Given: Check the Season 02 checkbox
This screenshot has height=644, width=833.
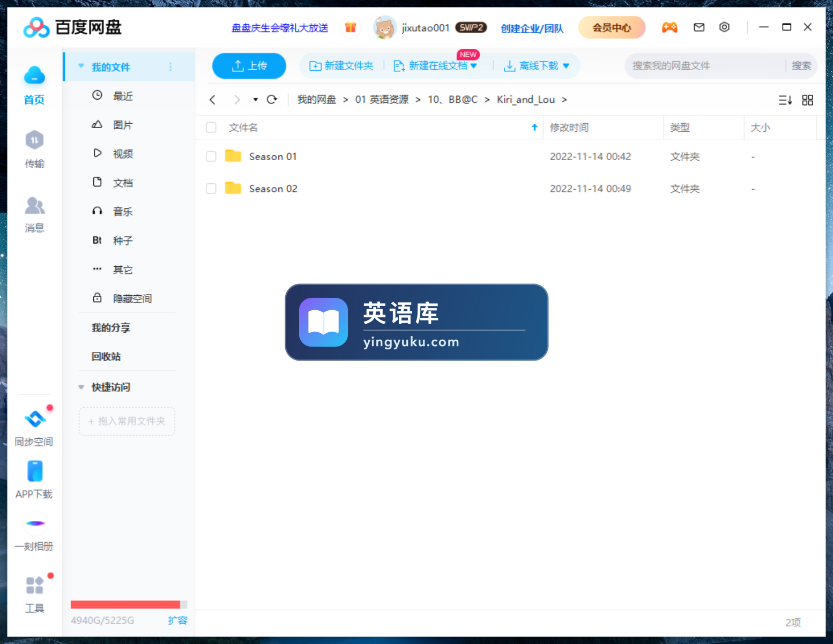Looking at the screenshot, I should click(x=211, y=189).
